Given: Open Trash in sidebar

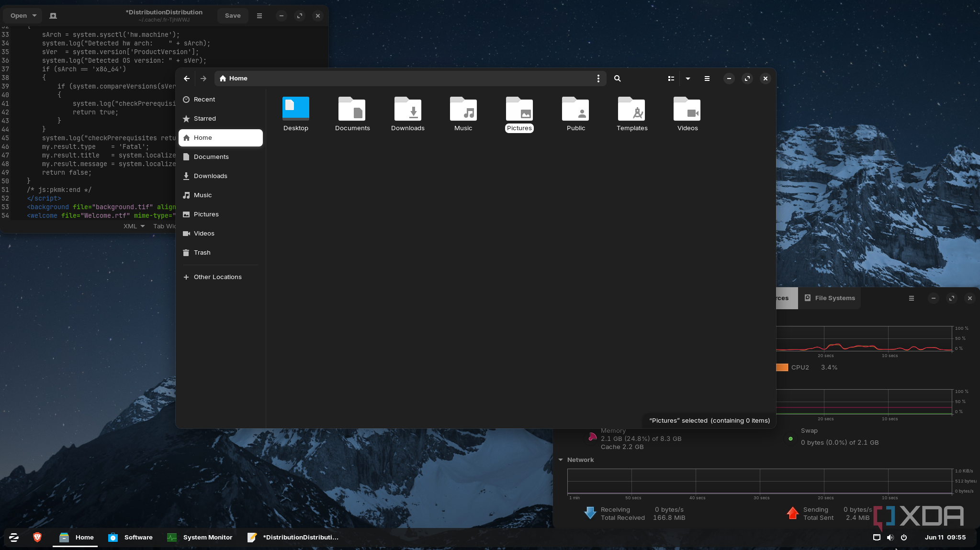Looking at the screenshot, I should (221, 253).
